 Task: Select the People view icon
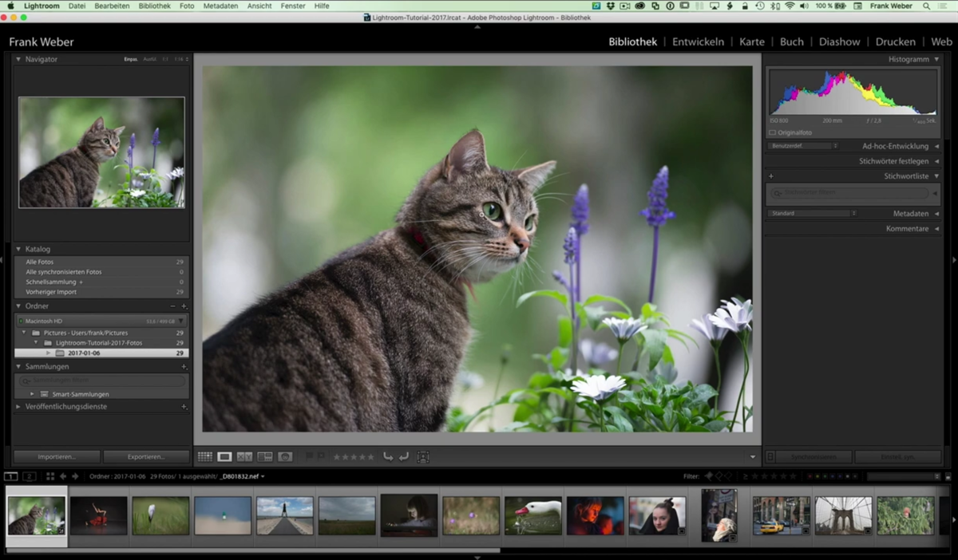click(x=284, y=456)
